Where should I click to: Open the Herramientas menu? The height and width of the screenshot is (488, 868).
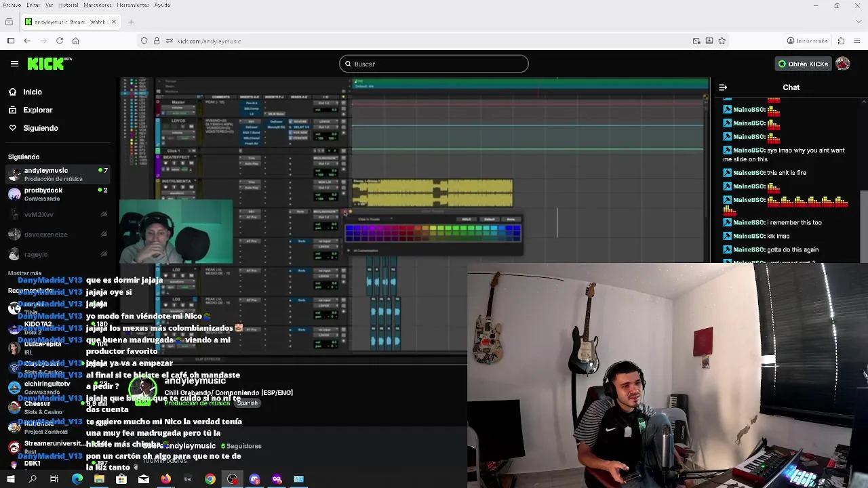point(133,5)
